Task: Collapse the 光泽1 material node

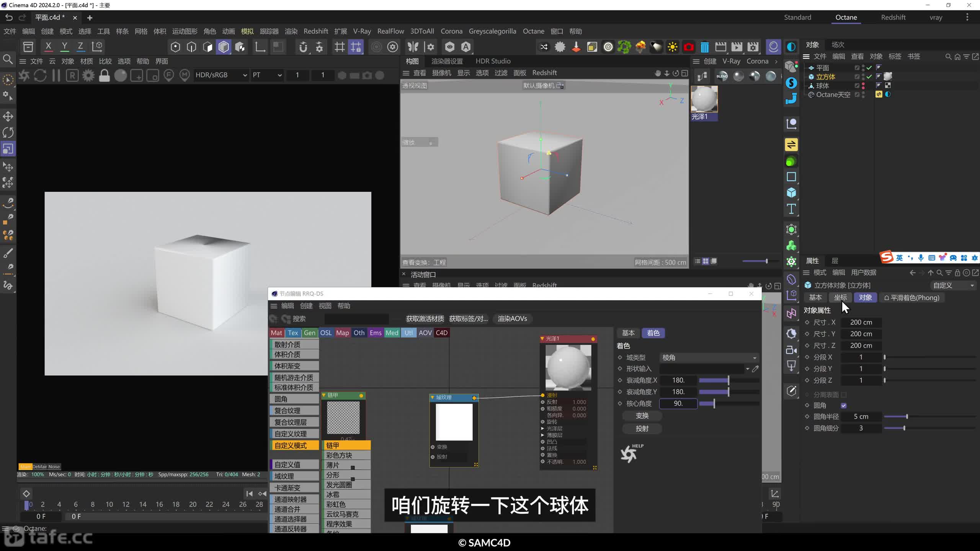Action: 542,339
